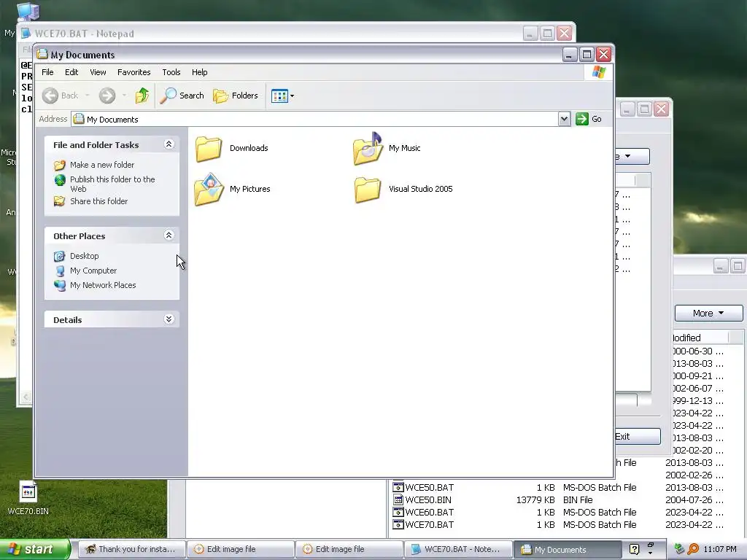Image resolution: width=747 pixels, height=560 pixels.
Task: Select the Downloads folder icon
Action: tap(209, 149)
